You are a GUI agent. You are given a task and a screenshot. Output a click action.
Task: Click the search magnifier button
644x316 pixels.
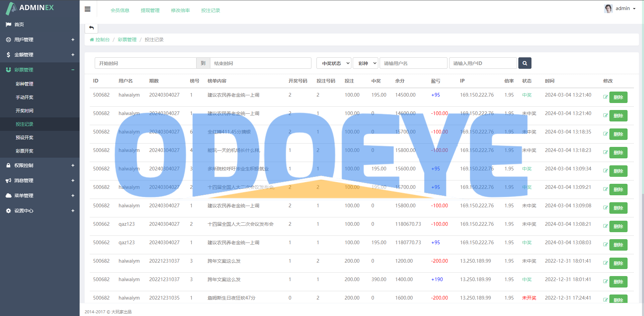[525, 63]
